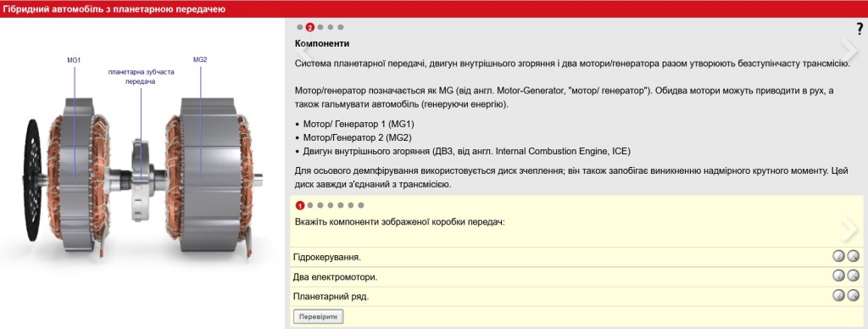Mark 'Гідрокерування.' as wrong with cross
Image resolution: width=868 pixels, height=329 pixels.
click(x=854, y=256)
